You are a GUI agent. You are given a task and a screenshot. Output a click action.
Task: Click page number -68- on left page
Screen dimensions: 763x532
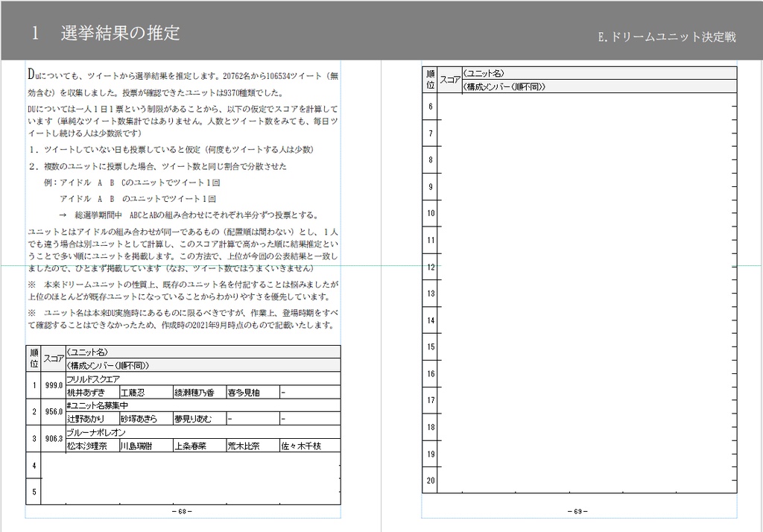(x=181, y=512)
